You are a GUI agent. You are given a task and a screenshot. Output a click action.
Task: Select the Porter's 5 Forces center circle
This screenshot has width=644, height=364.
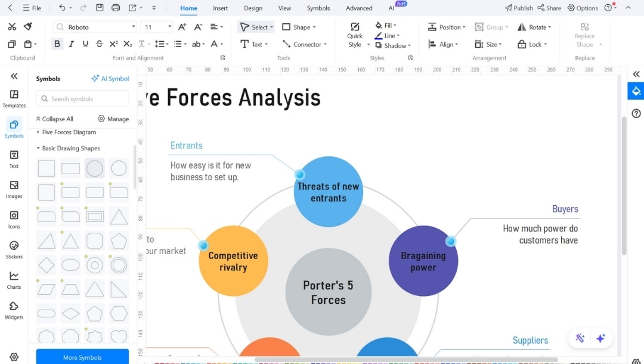pyautogui.click(x=328, y=292)
